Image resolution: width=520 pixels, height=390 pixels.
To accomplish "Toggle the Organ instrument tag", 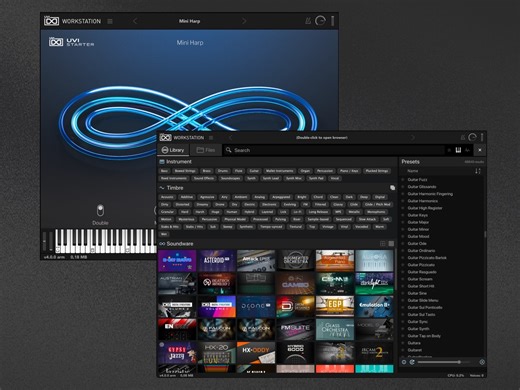I will (305, 171).
